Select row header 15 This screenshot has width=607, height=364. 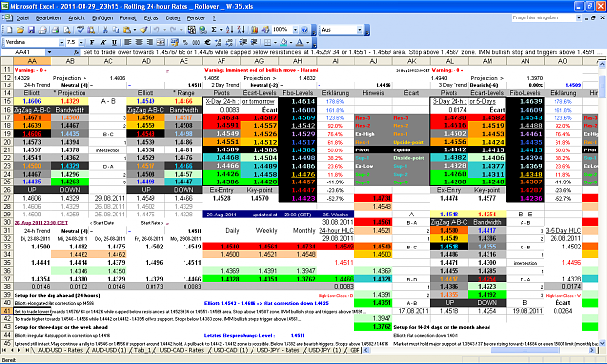coord(7,101)
